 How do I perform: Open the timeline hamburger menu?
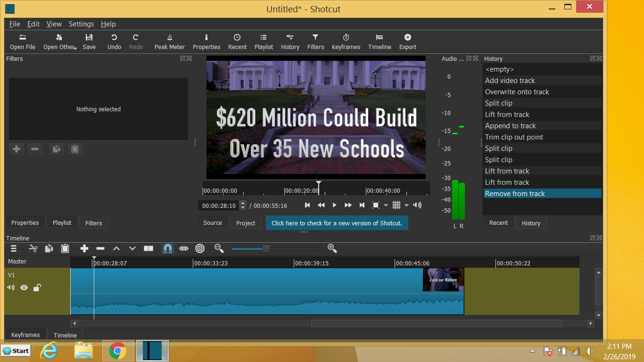pos(14,248)
